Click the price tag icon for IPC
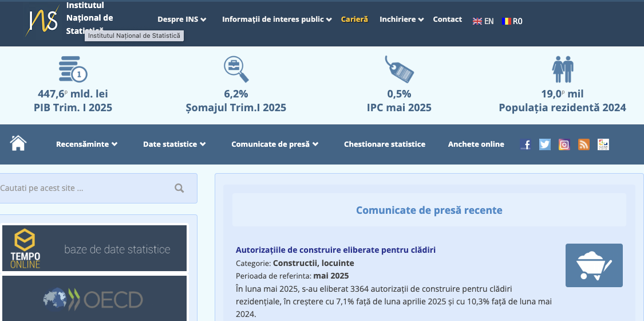Image resolution: width=644 pixels, height=321 pixels. [399, 69]
